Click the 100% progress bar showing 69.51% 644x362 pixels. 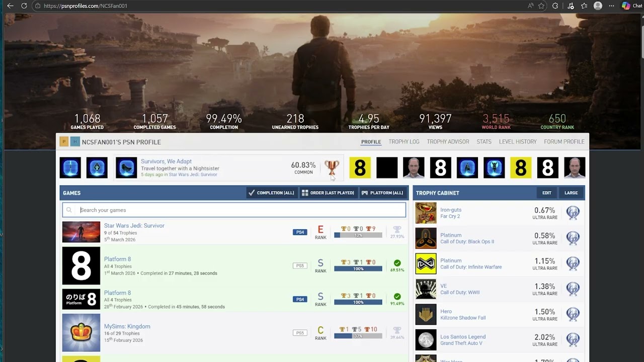[358, 269]
